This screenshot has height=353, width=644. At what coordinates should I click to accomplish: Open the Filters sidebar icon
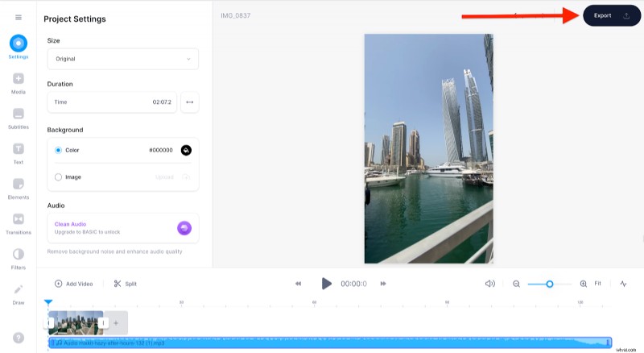click(19, 254)
